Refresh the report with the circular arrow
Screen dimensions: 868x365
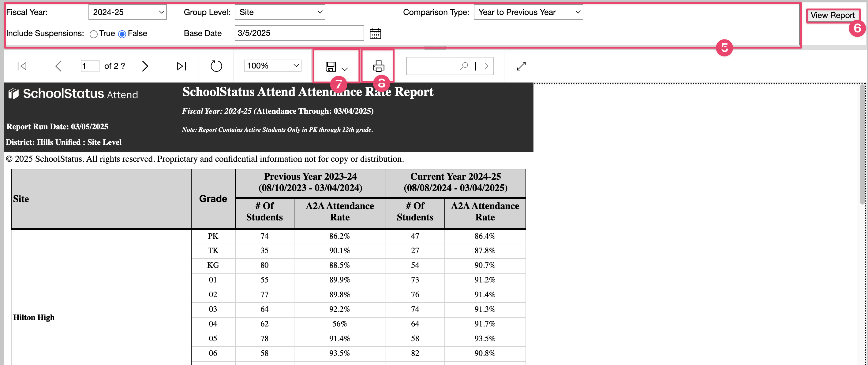pos(216,66)
